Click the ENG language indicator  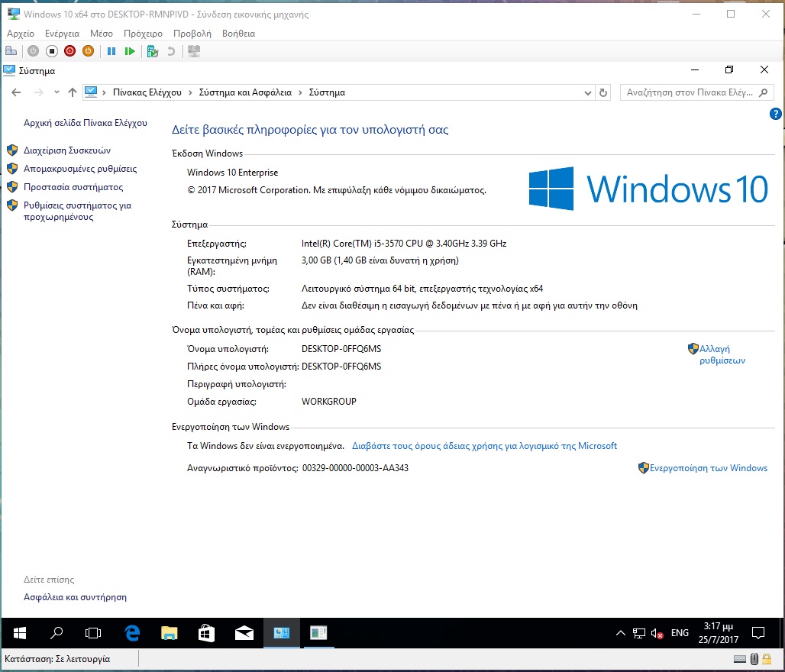(680, 634)
